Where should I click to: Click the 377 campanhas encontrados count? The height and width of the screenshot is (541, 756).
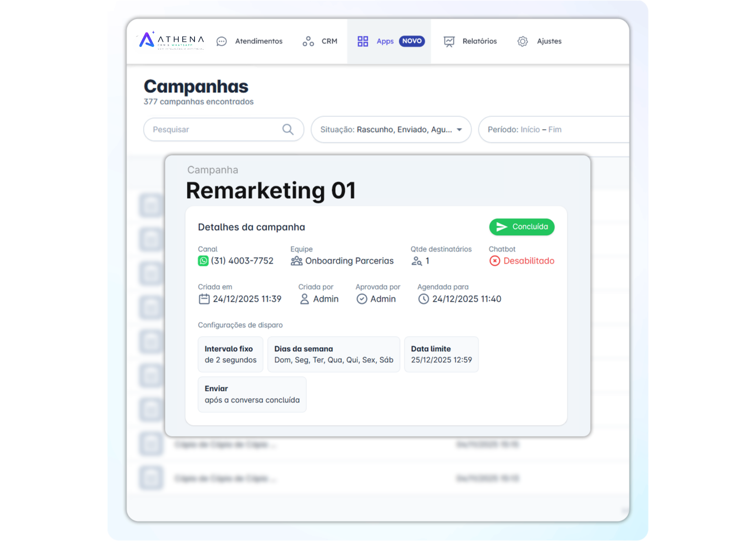coord(198,102)
